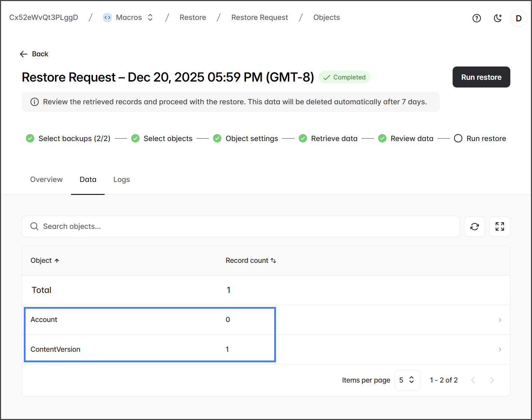Click the Back arrow link
The height and width of the screenshot is (420, 532).
[x=34, y=54]
